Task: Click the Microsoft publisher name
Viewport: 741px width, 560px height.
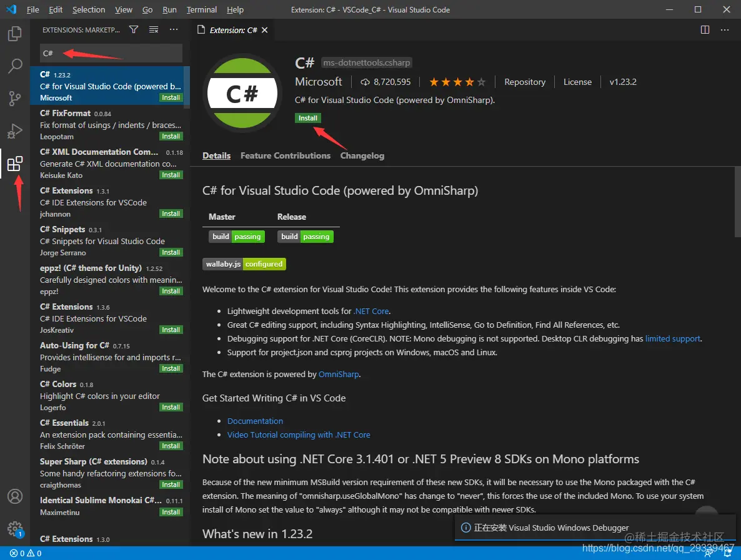Action: [319, 82]
